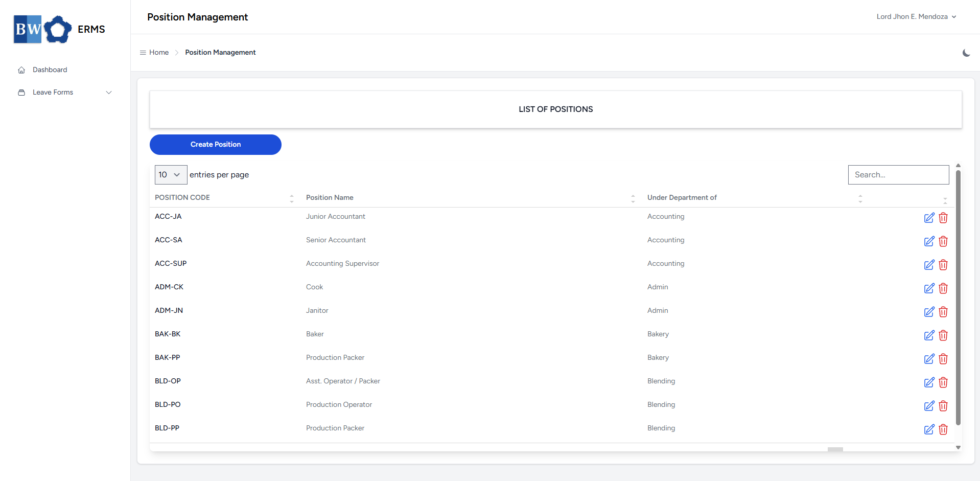Delete the BLD-OP Asst. Operator position
The height and width of the screenshot is (481, 980).
pos(943,382)
